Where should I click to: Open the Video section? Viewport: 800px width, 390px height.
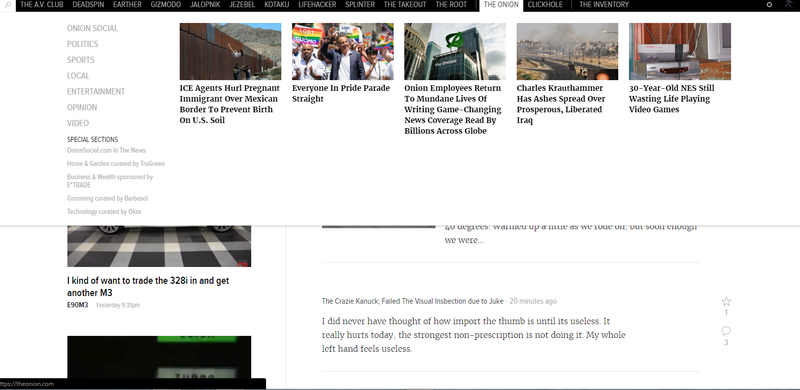tap(78, 124)
